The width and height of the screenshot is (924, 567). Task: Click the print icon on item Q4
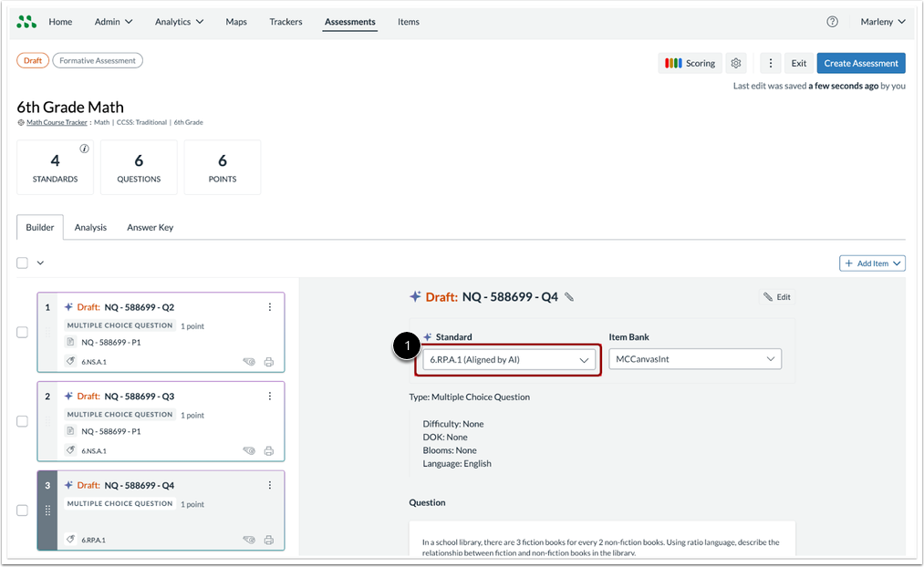(269, 540)
